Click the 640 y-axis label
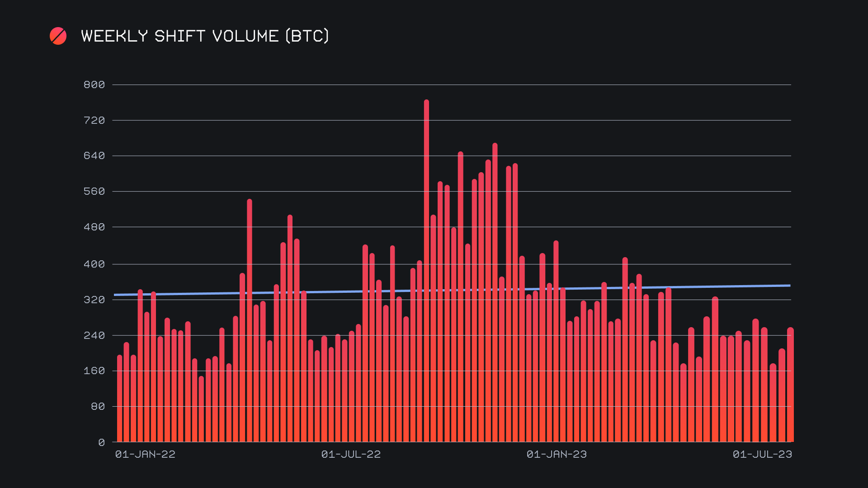This screenshot has width=868, height=488. pos(94,156)
